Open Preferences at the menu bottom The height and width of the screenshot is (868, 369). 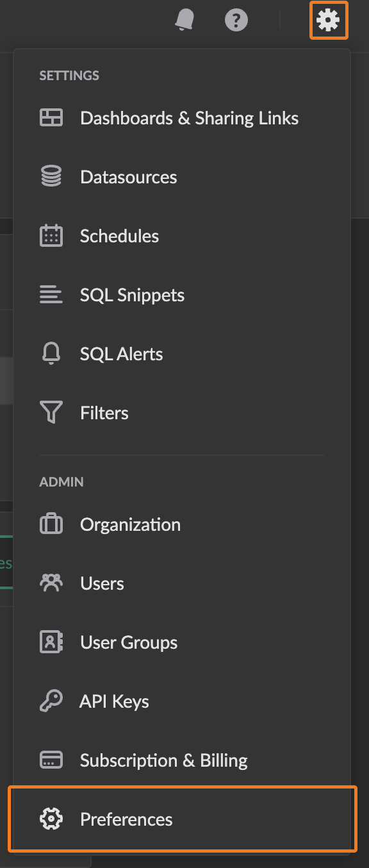[x=182, y=819]
